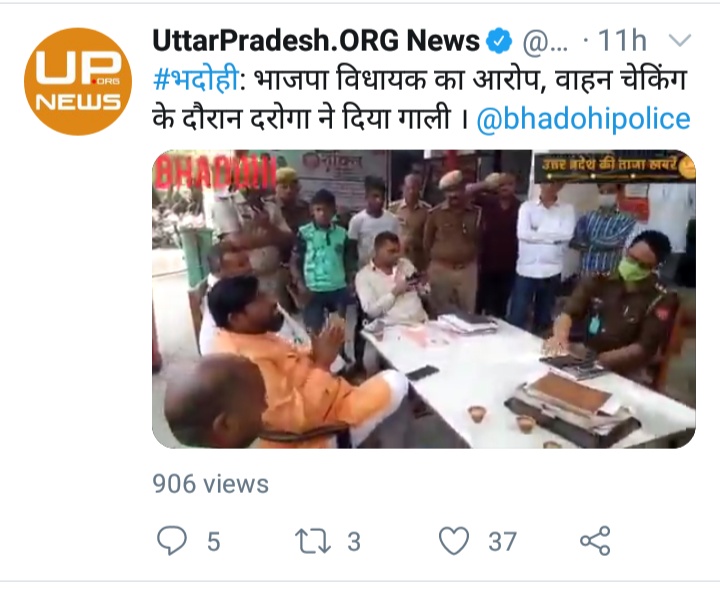Screen dimensions: 720x592
Task: Click the UttarPradesh.ORG News account name
Action: (x=316, y=40)
